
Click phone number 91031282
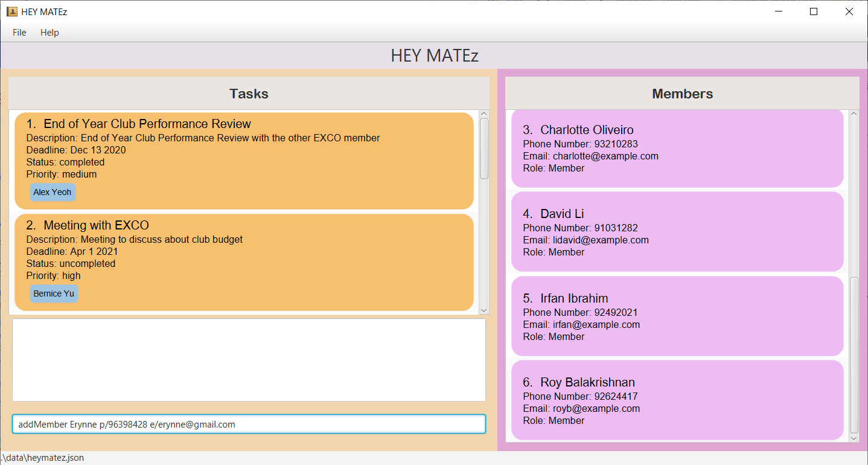point(616,228)
